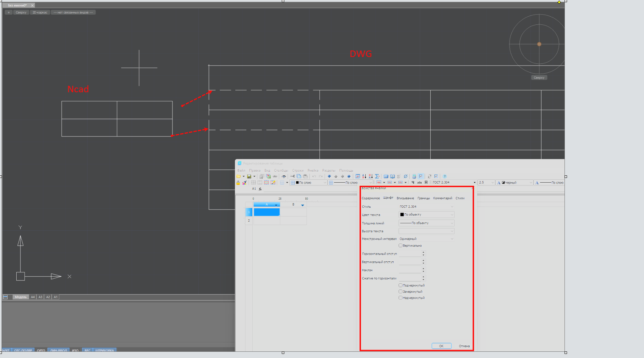
Task: Switch to the Границы tab
Action: tap(423, 198)
